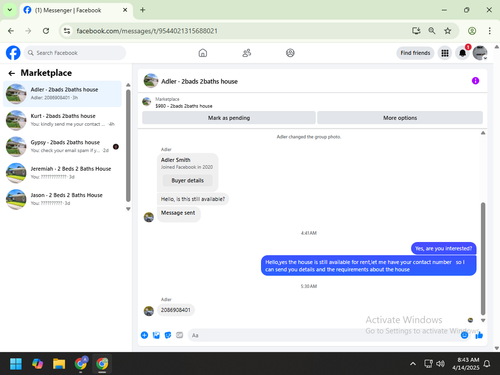Open the Facebook menu grid icon
Image resolution: width=500 pixels, height=375 pixels.
[445, 53]
